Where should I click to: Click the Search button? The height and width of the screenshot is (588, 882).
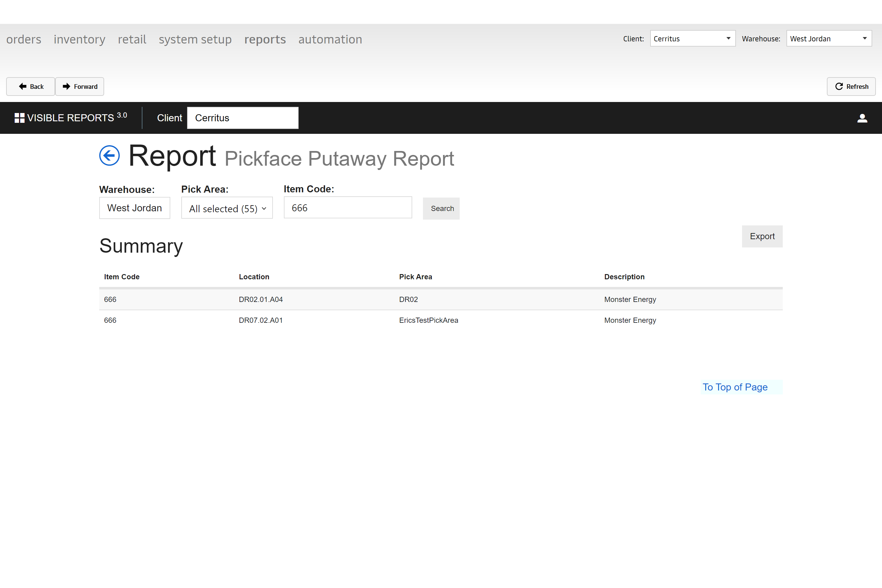tap(441, 209)
